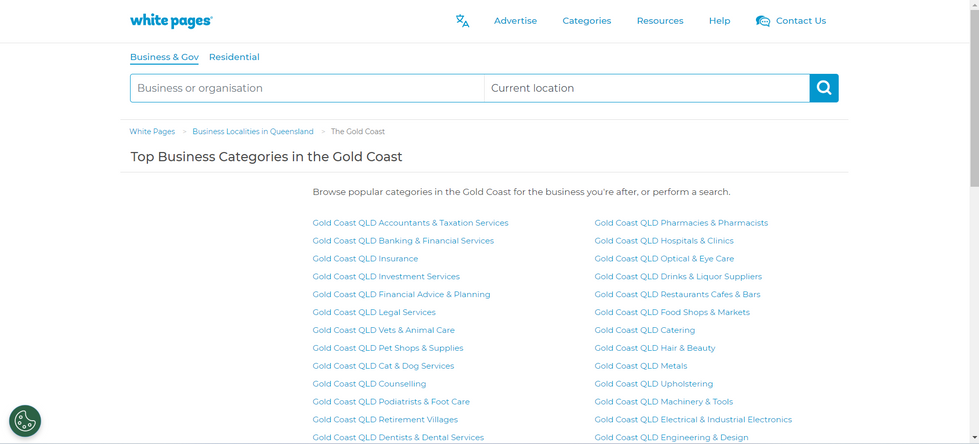This screenshot has height=444, width=979.
Task: Open the Resources menu
Action: click(660, 21)
